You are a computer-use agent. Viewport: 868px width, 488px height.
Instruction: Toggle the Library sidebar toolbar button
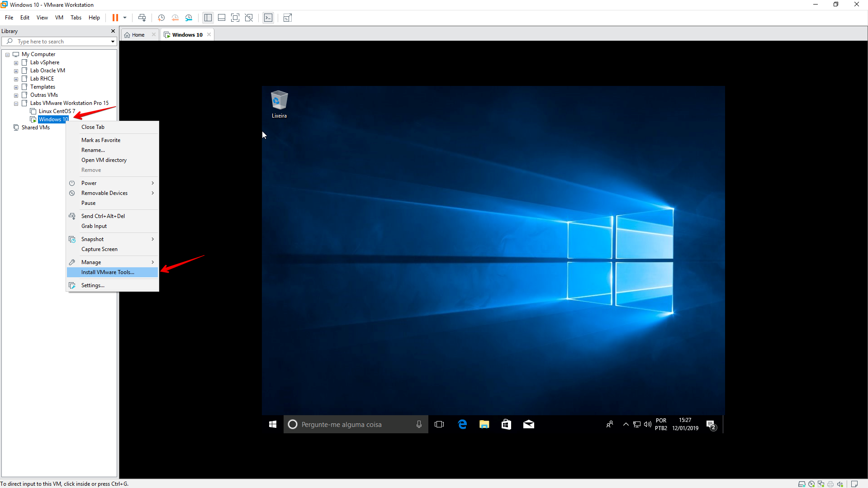point(208,18)
